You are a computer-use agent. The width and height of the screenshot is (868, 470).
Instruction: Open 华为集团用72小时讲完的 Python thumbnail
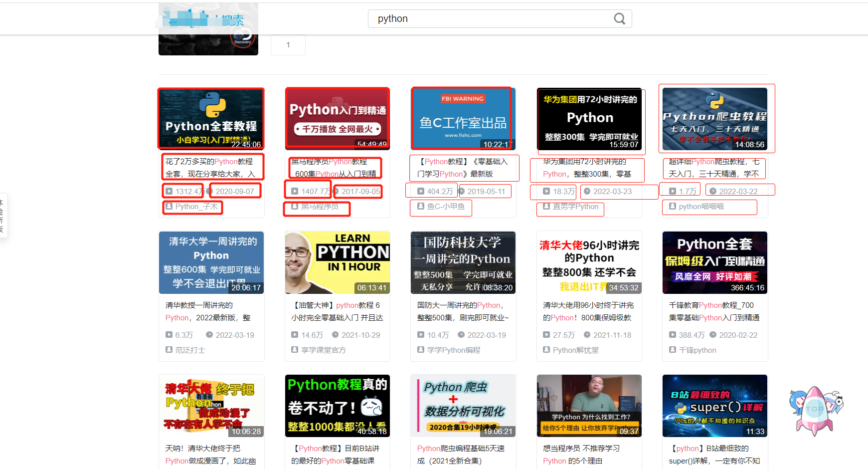tap(589, 119)
